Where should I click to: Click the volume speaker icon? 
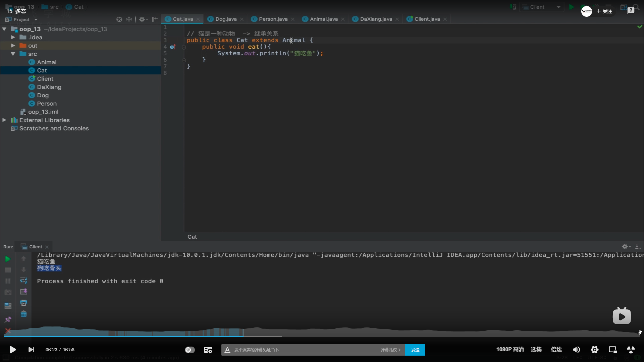tap(576, 350)
